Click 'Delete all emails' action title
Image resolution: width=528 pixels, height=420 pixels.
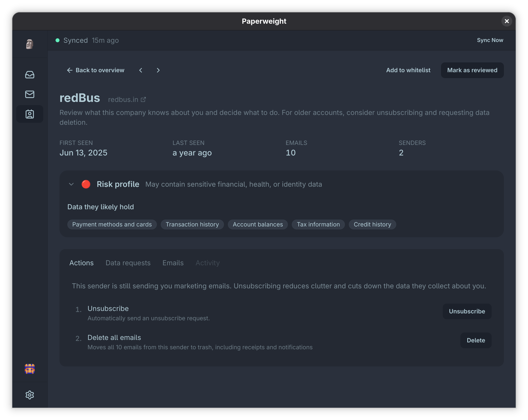(x=114, y=337)
